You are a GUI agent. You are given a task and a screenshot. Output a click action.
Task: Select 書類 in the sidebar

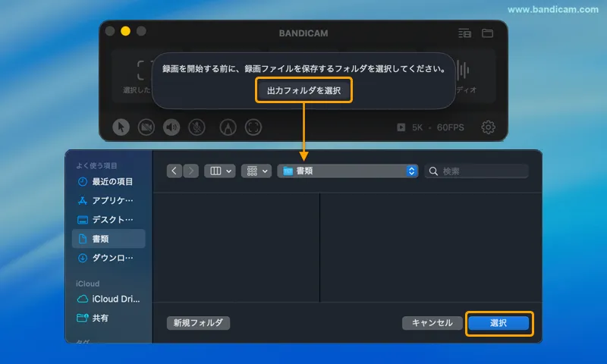pos(109,239)
